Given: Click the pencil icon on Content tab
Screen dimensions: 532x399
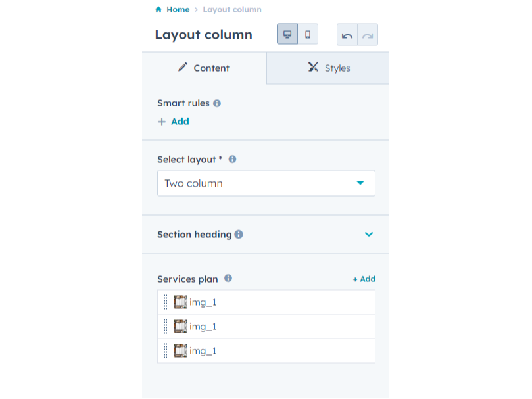Looking at the screenshot, I should [x=182, y=67].
